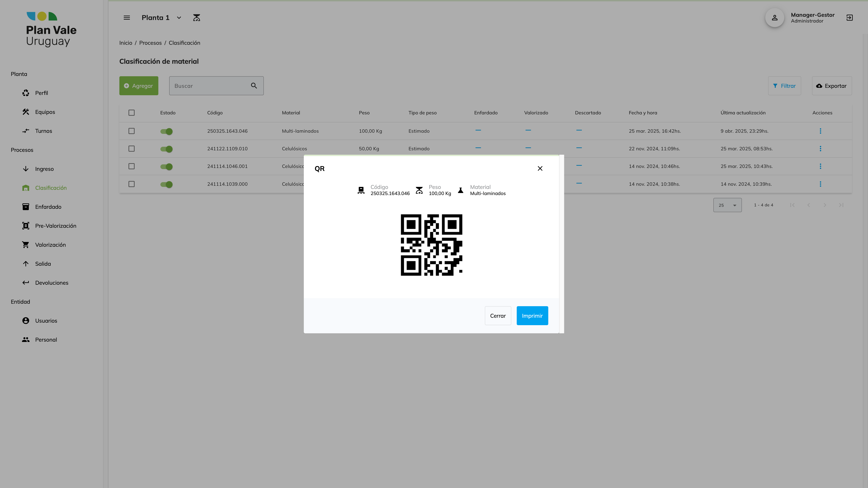The height and width of the screenshot is (488, 868).
Task: Check the box for row 250325.1643.046
Action: (x=131, y=131)
